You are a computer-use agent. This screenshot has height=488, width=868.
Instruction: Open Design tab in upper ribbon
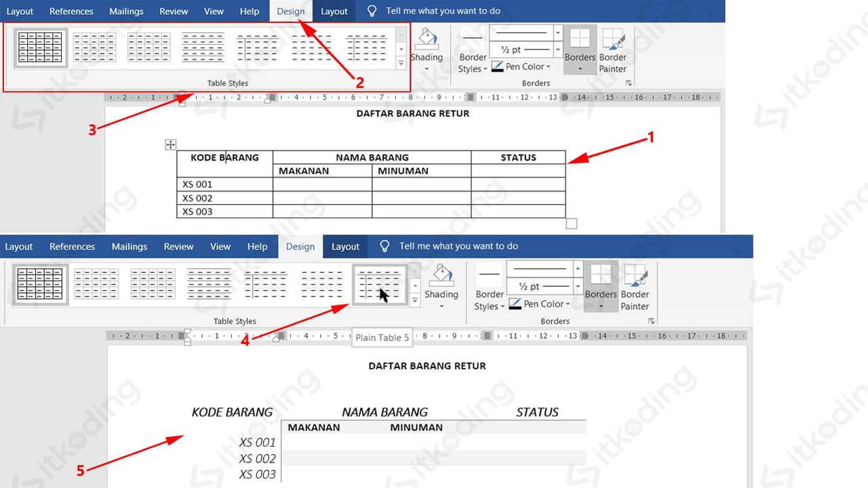pos(291,11)
